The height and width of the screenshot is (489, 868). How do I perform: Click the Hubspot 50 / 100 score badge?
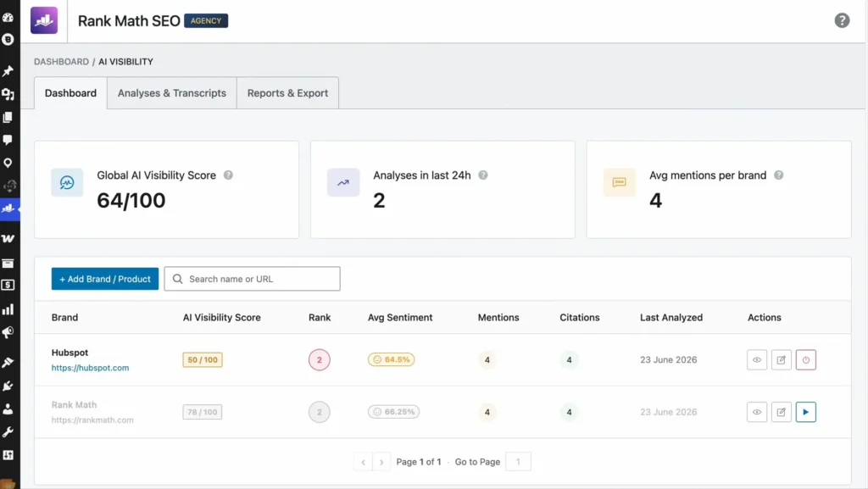pyautogui.click(x=203, y=359)
